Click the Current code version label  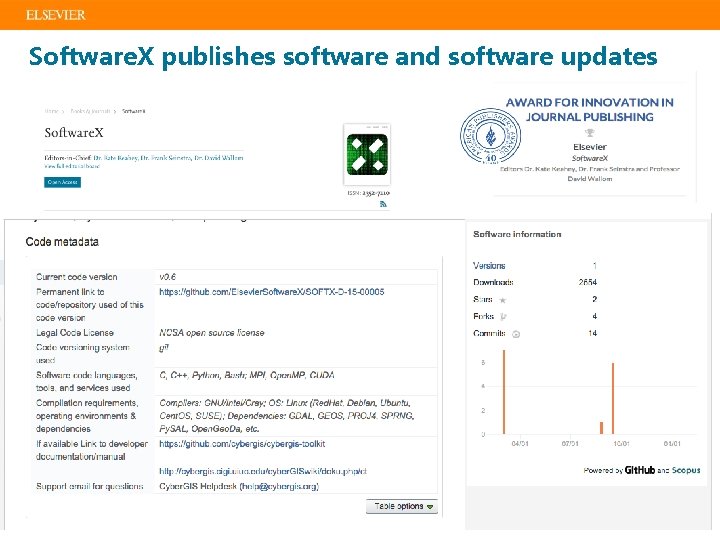click(x=77, y=277)
